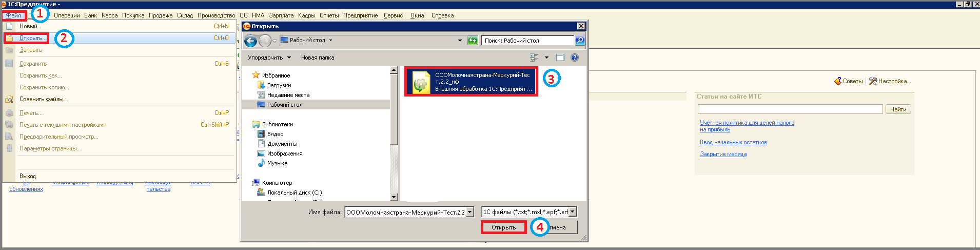The height and width of the screenshot is (250, 980).
Task: Open Локальный диск (C:)
Action: 295,193
